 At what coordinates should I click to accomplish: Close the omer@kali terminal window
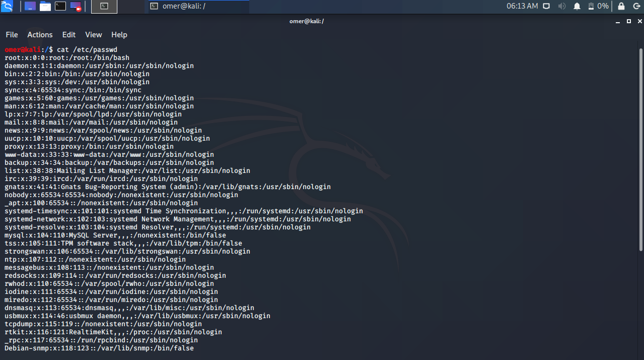tap(639, 21)
